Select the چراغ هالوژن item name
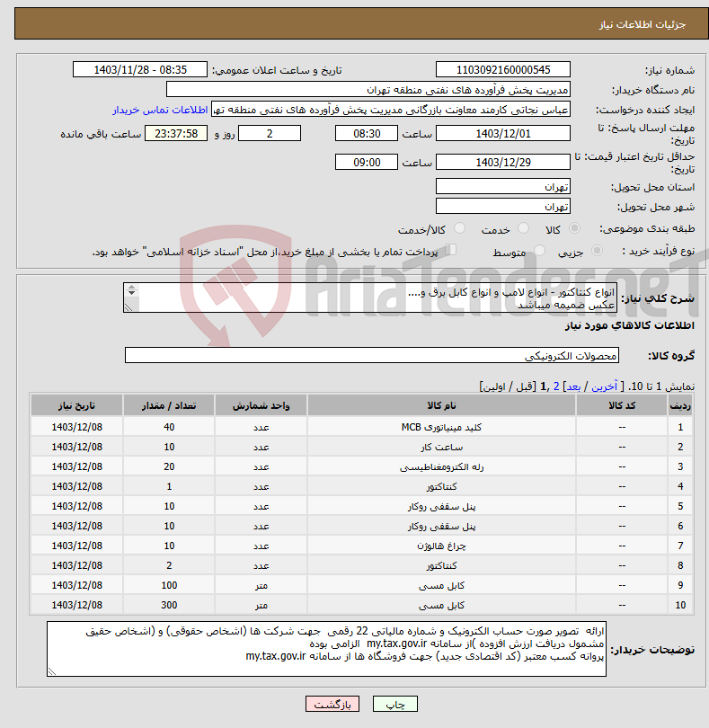Viewport: 709px width, 728px height. point(441,546)
